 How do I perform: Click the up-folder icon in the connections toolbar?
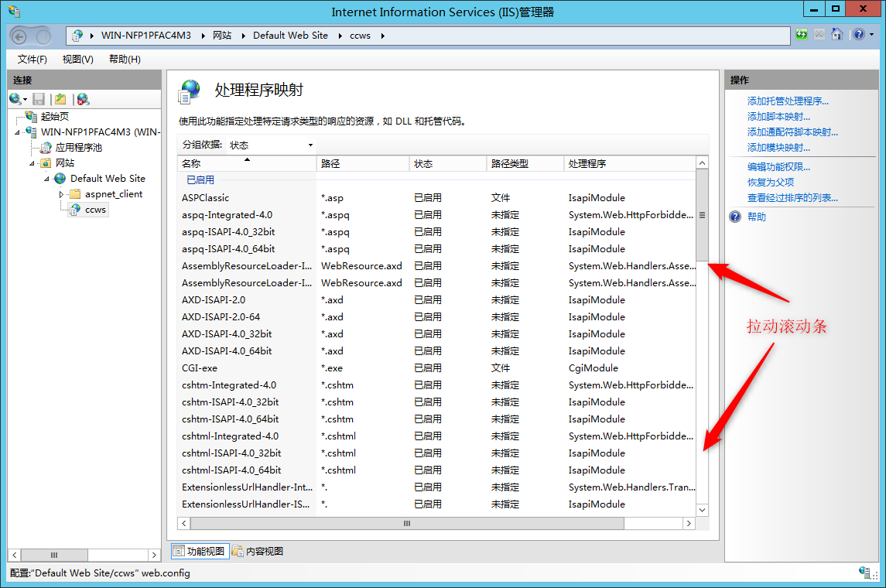click(x=60, y=99)
